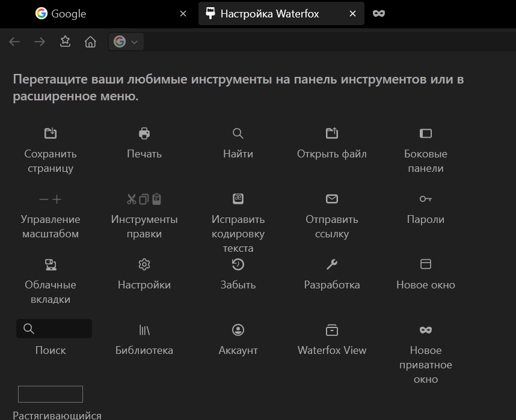Select the Passwords key icon (Пароли)

pyautogui.click(x=426, y=199)
